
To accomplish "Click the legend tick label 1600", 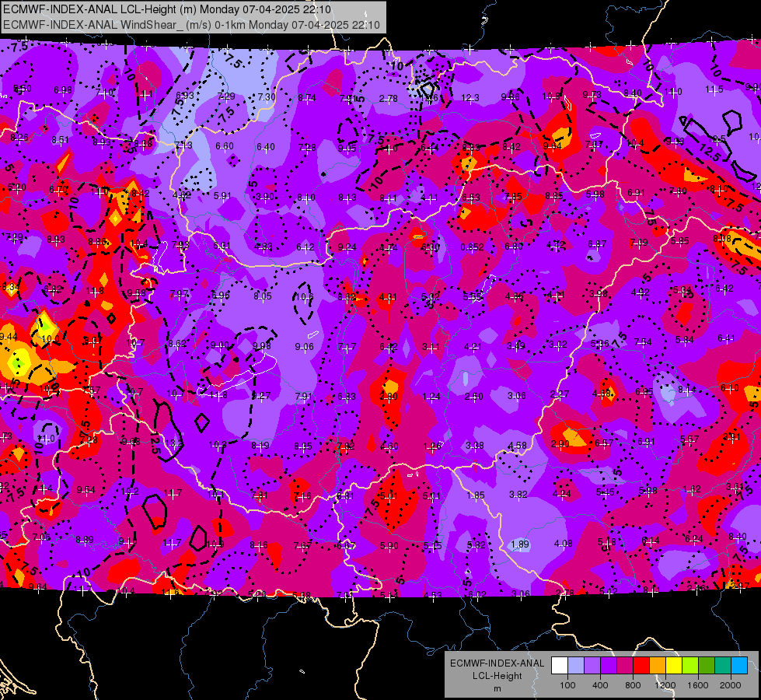I will click(x=697, y=685).
